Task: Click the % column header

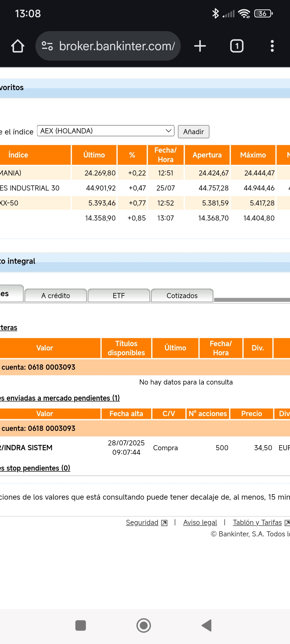Action: [132, 155]
